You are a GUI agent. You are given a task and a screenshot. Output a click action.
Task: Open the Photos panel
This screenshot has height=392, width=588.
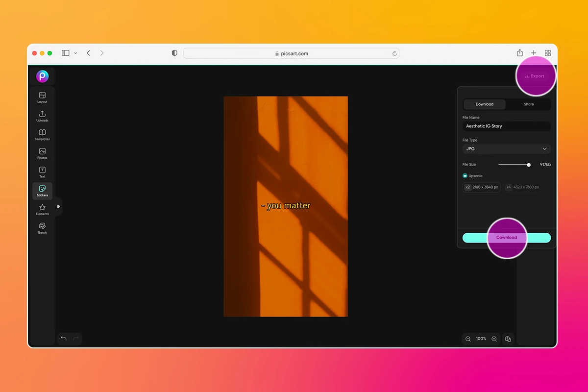tap(42, 153)
